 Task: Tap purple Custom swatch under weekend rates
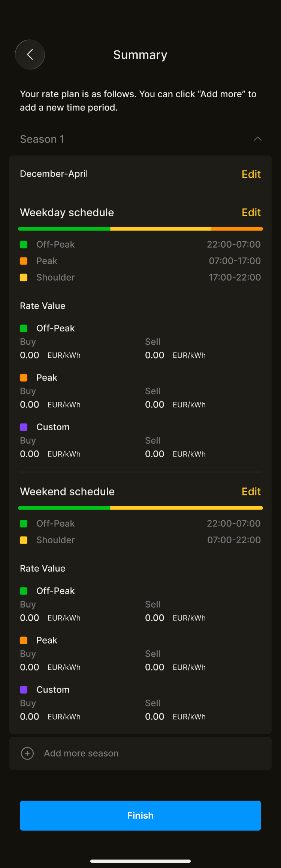[x=24, y=690]
